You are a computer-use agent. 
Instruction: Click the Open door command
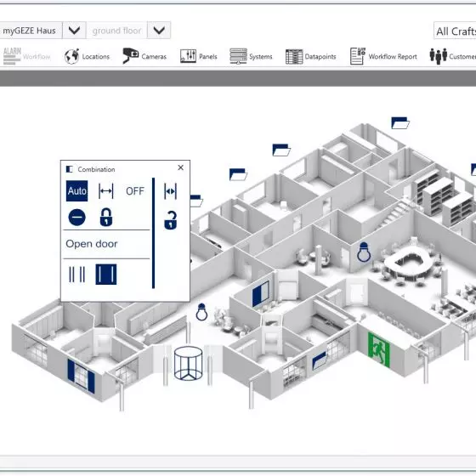(92, 244)
